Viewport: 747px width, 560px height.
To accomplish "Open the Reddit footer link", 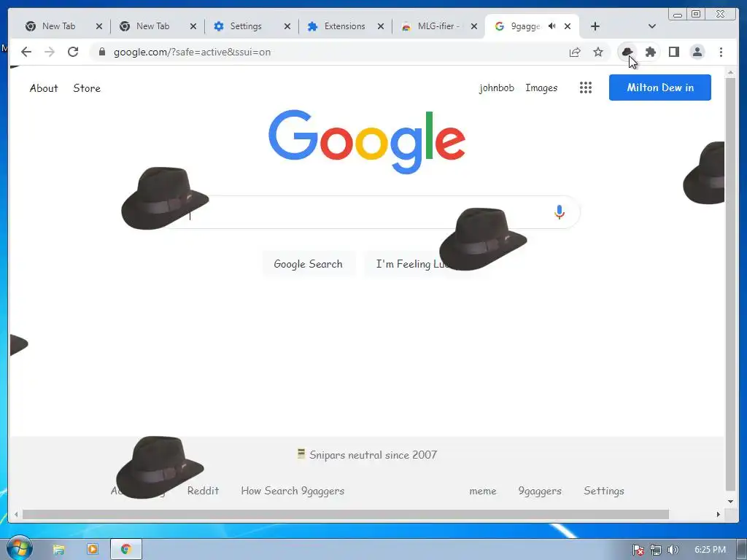I will tap(203, 491).
